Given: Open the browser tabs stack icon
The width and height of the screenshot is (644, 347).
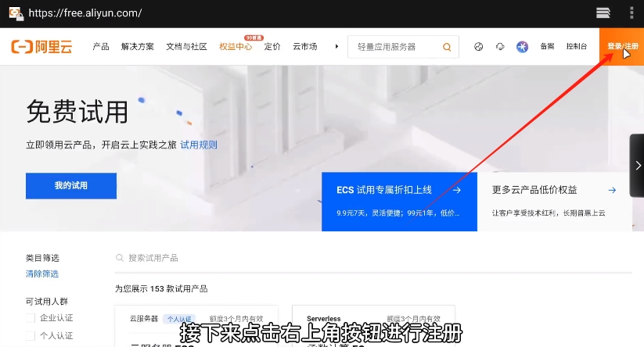Looking at the screenshot, I should (x=603, y=13).
